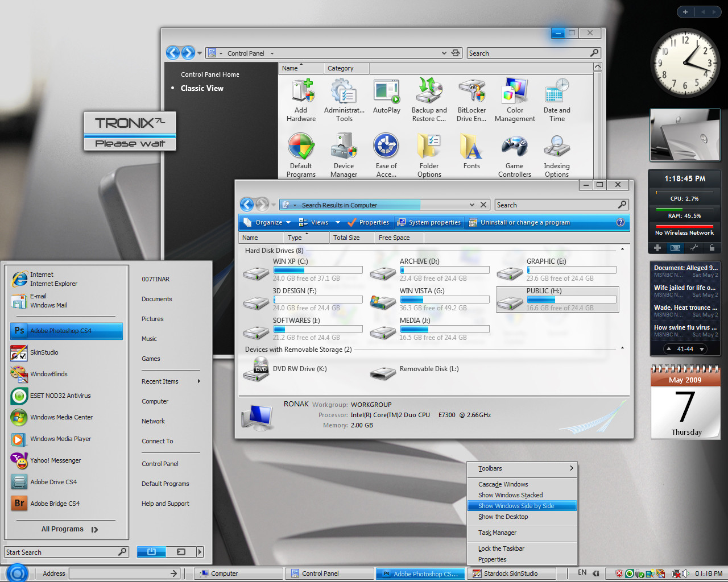Select the MEDIA (J:) drive icon
The image size is (728, 582).
coord(383,331)
